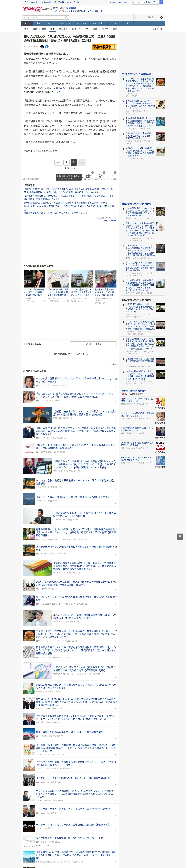This screenshot has width=186, height=868.
Task: Open video ranking 令和のコメ騒動 thumbnail
Action: pos(160,342)
